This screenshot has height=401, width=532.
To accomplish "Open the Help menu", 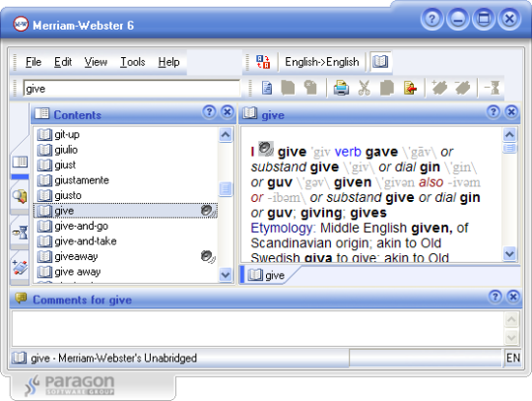I will (168, 62).
